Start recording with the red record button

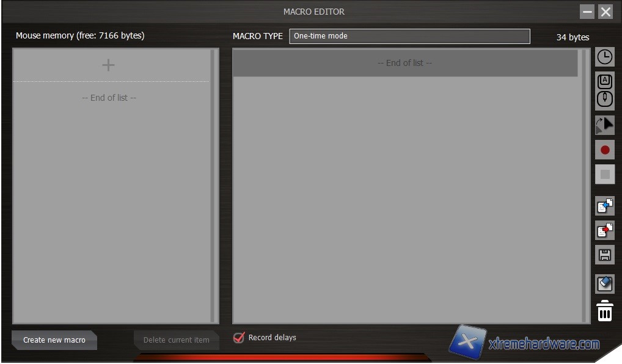coord(604,150)
